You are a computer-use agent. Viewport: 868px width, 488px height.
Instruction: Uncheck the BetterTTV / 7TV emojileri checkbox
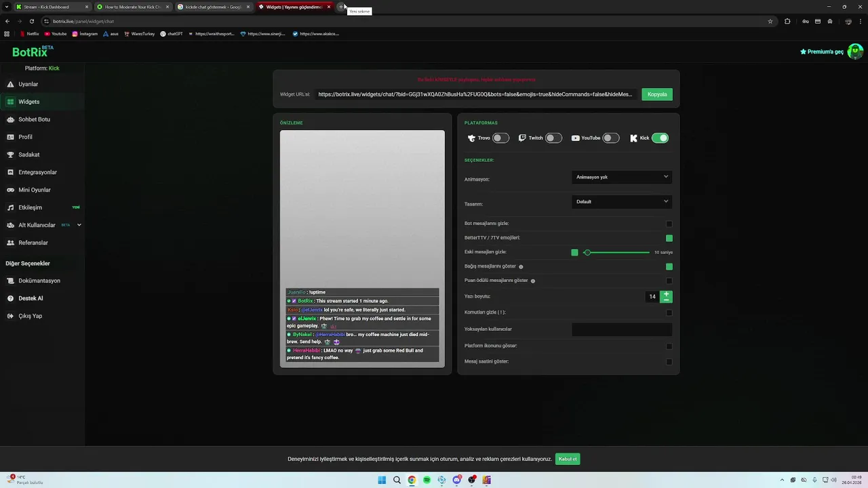point(669,238)
